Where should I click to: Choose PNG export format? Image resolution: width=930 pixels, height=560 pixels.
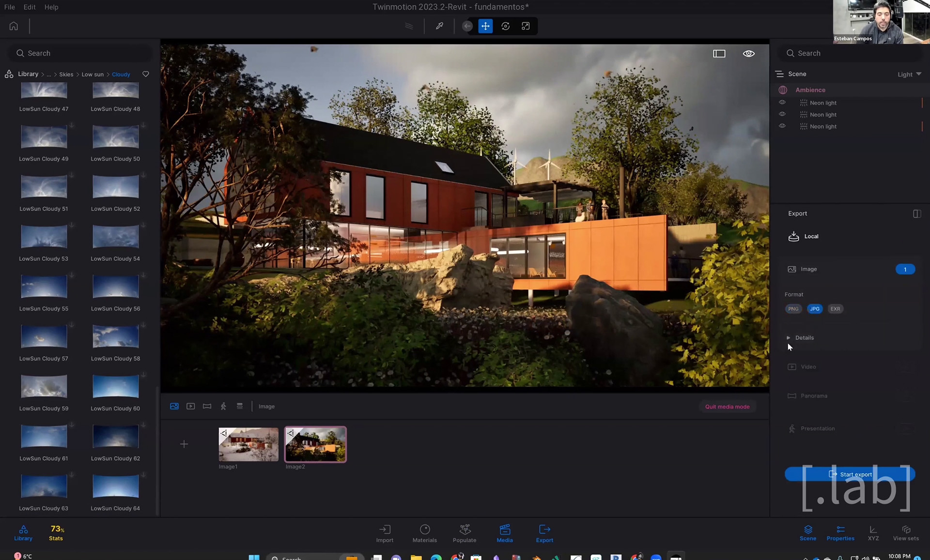793,309
